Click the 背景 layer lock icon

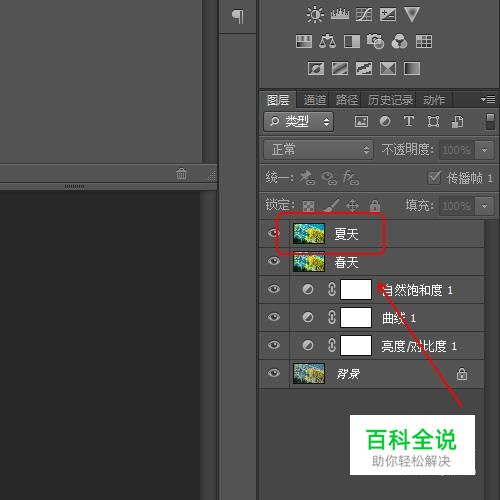[x=462, y=374]
